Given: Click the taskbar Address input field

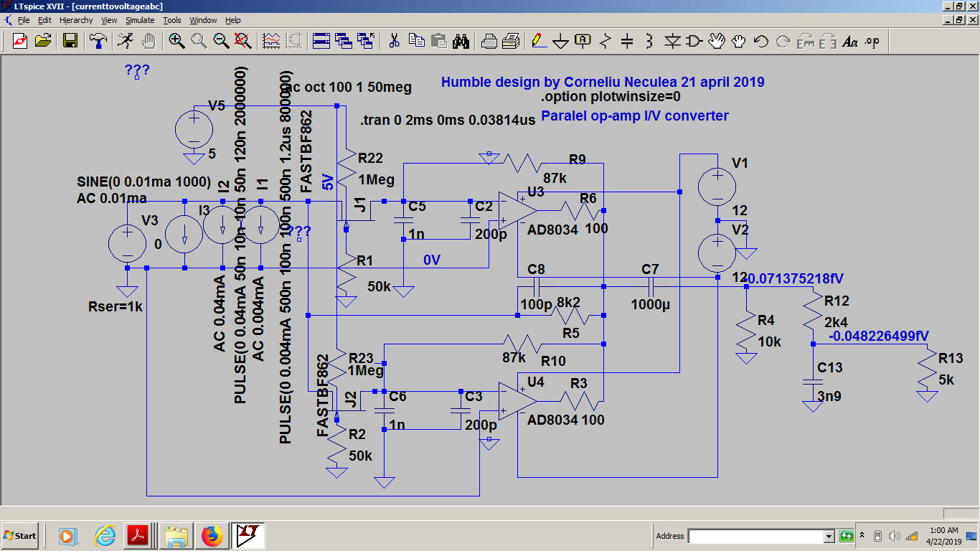Looking at the screenshot, I should point(755,536).
